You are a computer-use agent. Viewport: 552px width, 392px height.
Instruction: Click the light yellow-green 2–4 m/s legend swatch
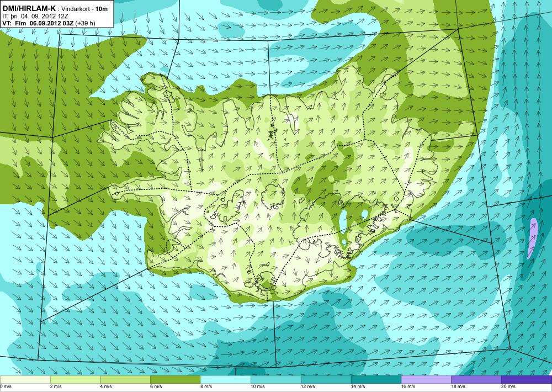(x=75, y=380)
